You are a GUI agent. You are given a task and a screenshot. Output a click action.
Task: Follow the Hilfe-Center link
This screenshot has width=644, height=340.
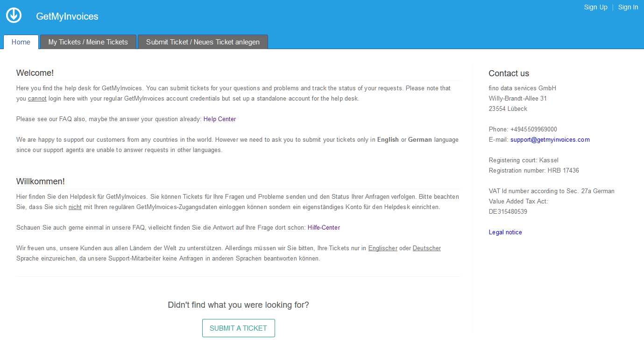[x=324, y=227]
